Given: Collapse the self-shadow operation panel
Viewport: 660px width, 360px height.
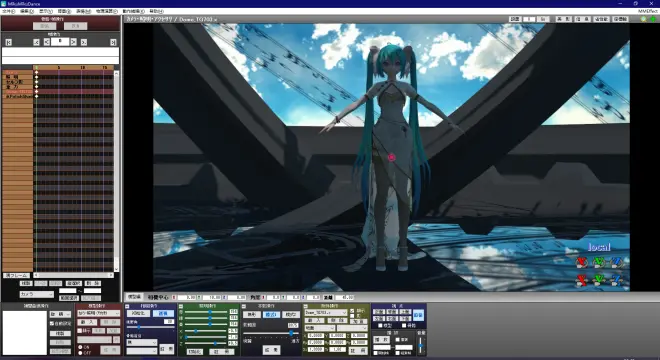Looking at the screenshot, I should pyautogui.click(x=244, y=306).
